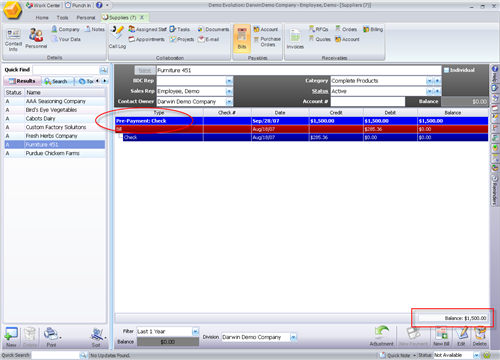
Task: Click the Name button label
Action: (x=145, y=70)
